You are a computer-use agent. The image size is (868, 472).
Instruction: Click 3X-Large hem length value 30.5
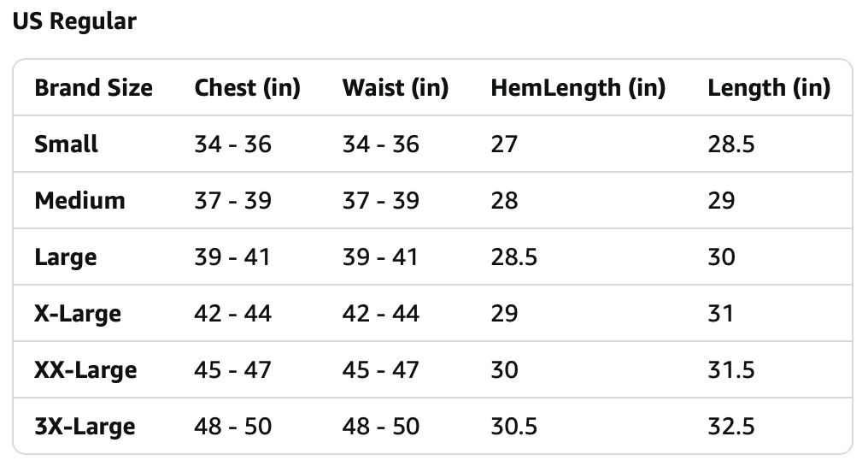(x=513, y=427)
